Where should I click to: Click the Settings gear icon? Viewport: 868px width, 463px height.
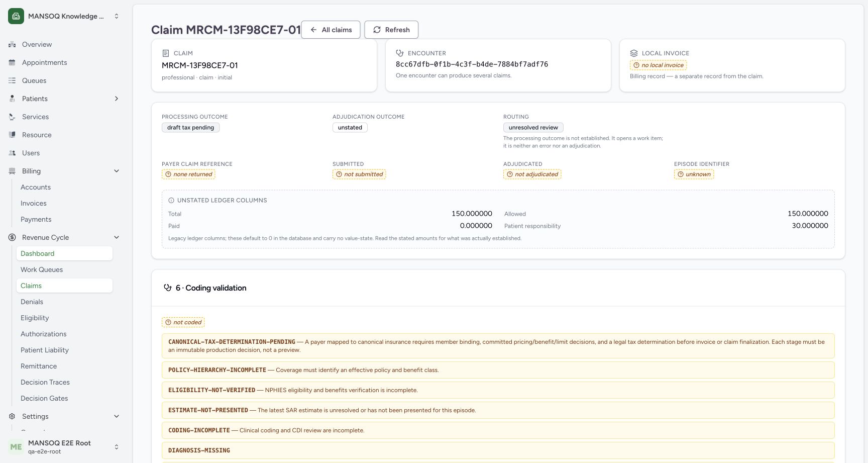[12, 416]
